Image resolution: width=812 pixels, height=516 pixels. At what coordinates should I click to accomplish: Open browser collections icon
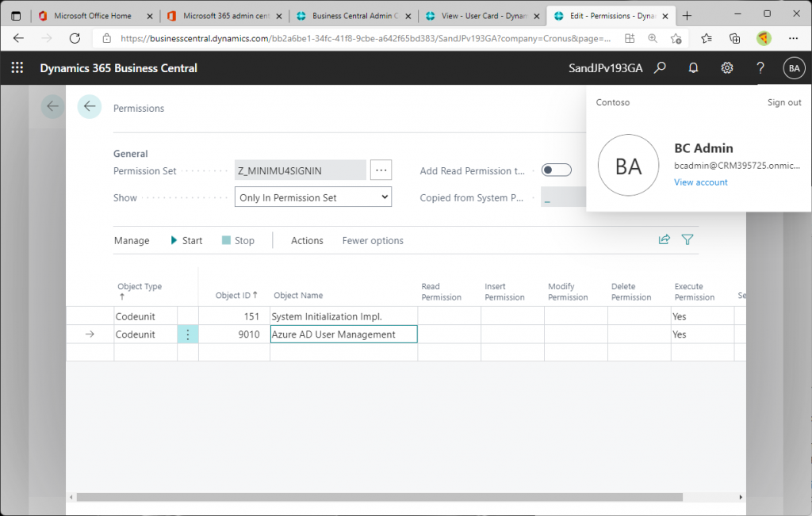[x=734, y=38]
